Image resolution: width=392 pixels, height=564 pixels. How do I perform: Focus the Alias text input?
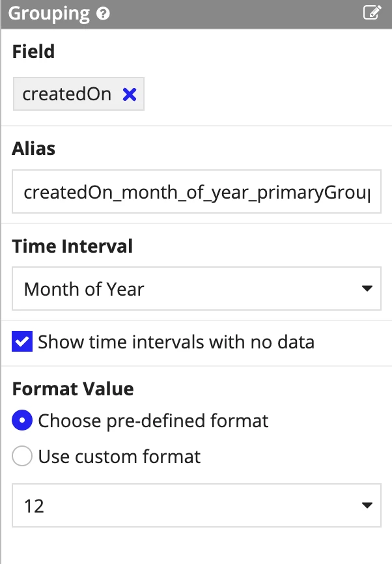197,191
